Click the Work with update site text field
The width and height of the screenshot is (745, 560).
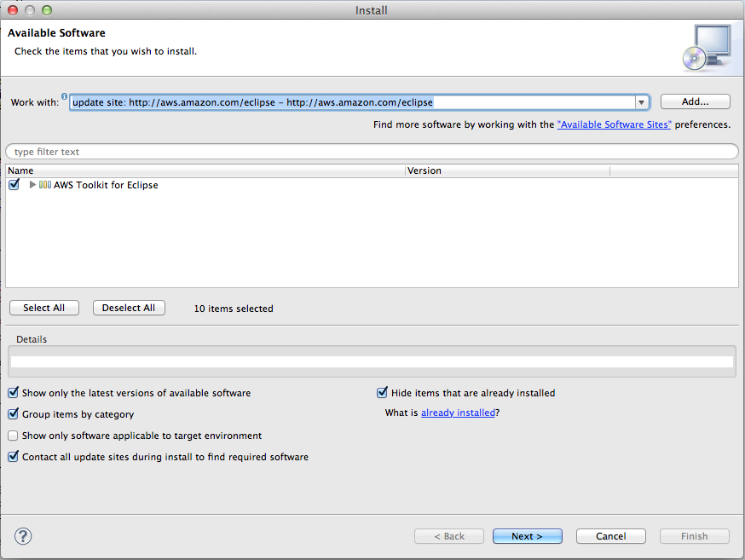(353, 102)
